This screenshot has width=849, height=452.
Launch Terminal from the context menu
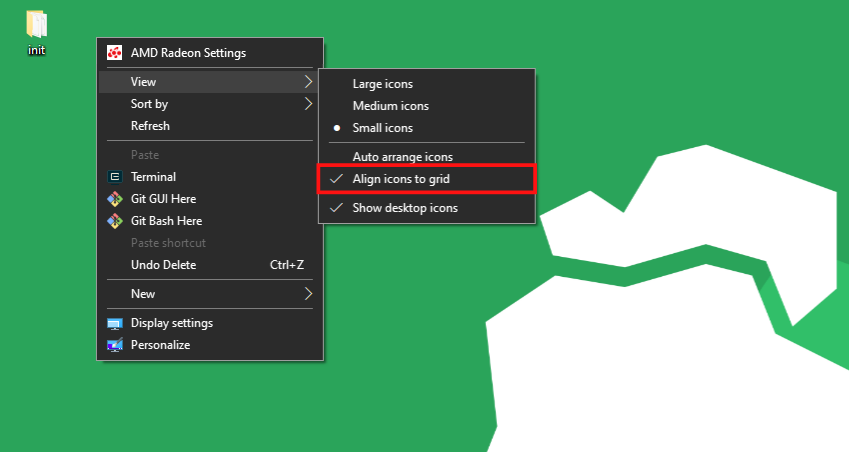point(210,176)
